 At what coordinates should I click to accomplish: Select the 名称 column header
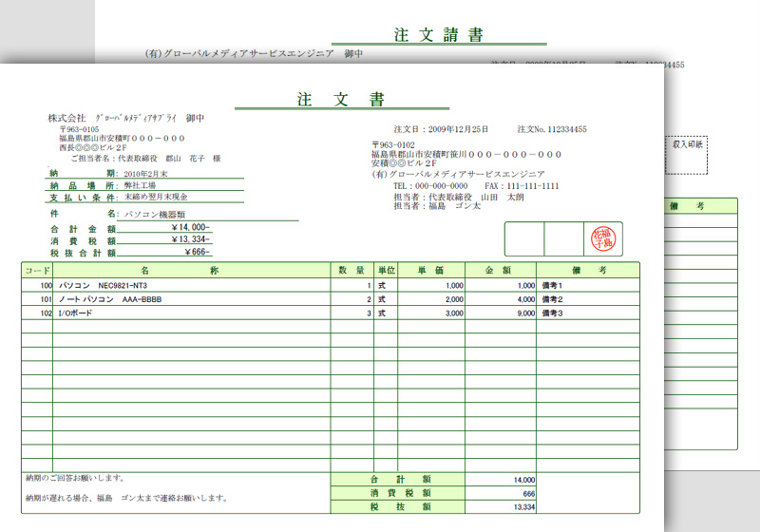(192, 271)
